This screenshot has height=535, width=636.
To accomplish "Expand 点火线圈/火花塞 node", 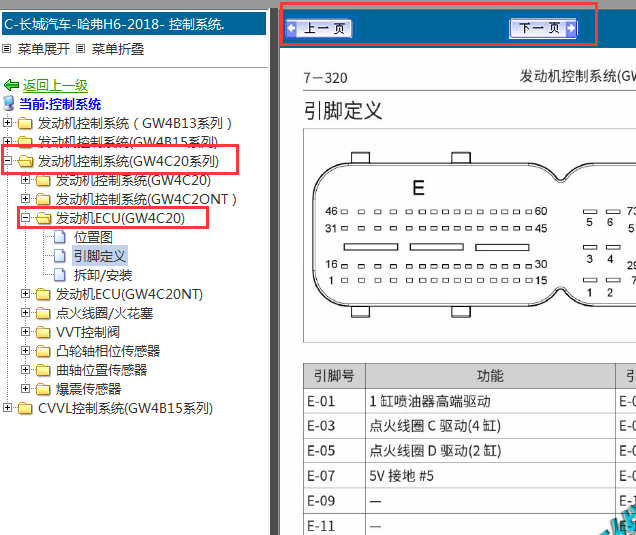I will click(25, 312).
